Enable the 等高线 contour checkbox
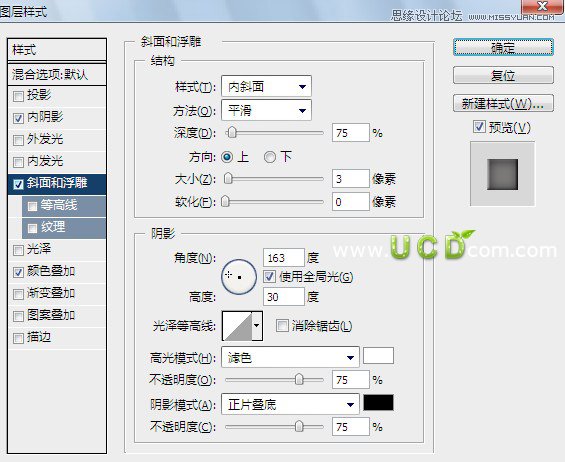 coord(32,206)
